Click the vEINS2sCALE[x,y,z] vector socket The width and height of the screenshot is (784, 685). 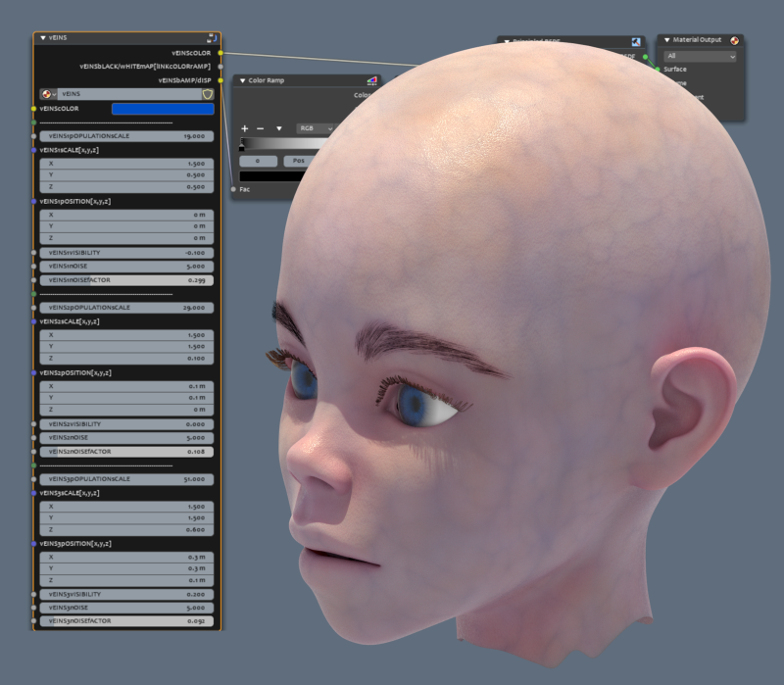pyautogui.click(x=33, y=321)
